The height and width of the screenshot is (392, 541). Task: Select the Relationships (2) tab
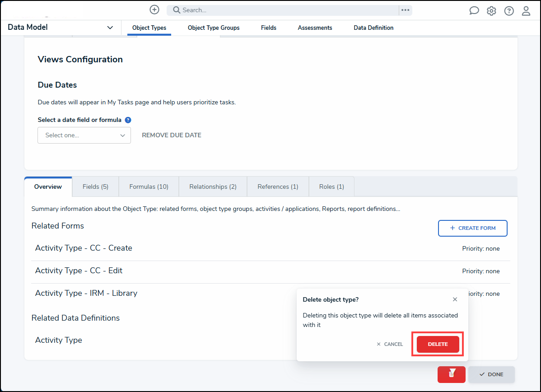[x=213, y=187]
